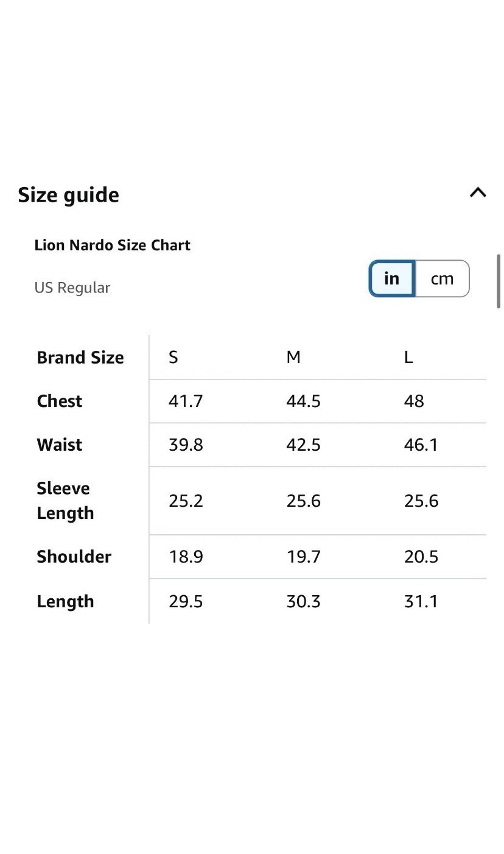This screenshot has height=854, width=504.
Task: Click the Lion Nardo Size Chart title
Action: [x=113, y=245]
